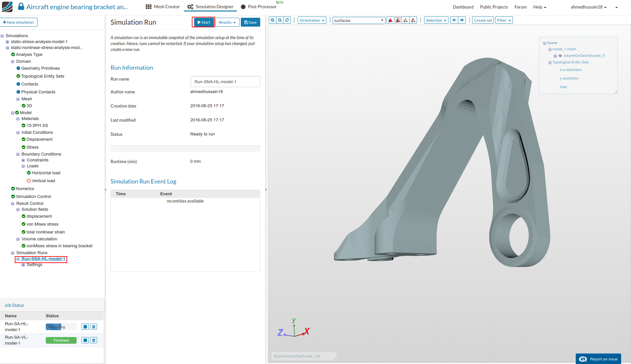
Task: Select the surfaces with edges render icon
Action: click(x=398, y=20)
